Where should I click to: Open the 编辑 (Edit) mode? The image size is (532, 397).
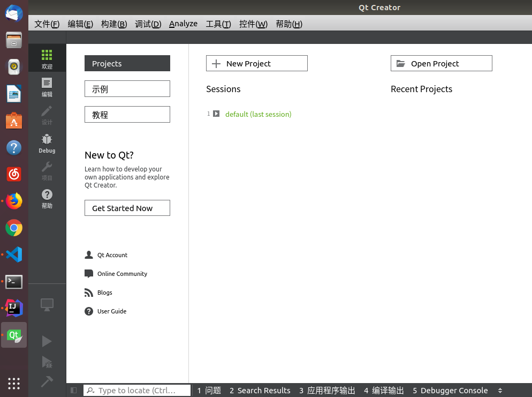47,87
